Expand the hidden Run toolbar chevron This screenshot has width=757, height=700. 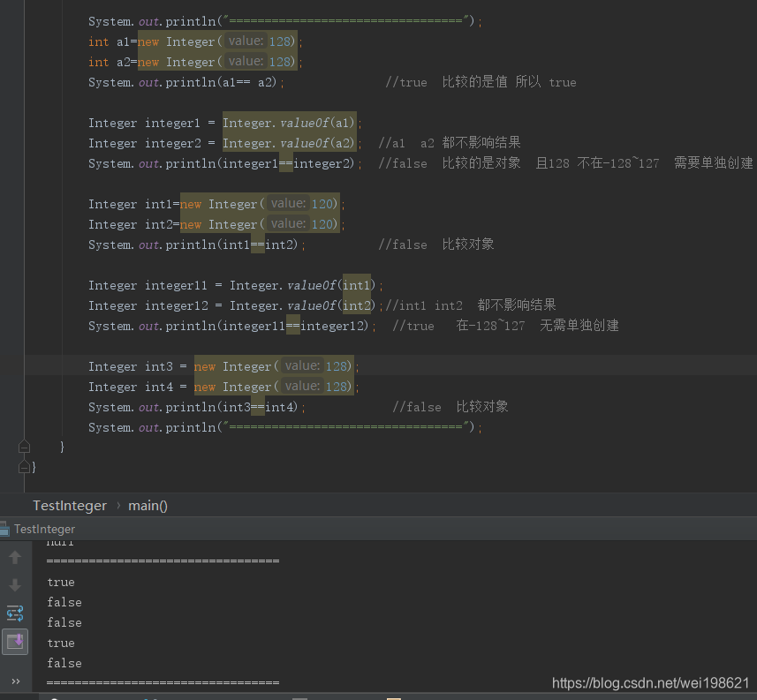pos(16,681)
